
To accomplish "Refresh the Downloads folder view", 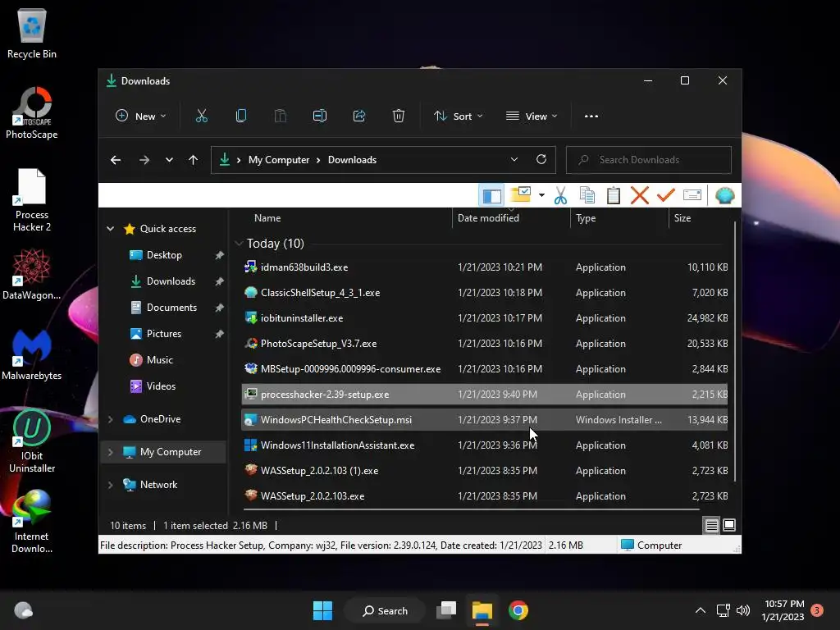I will click(x=541, y=160).
